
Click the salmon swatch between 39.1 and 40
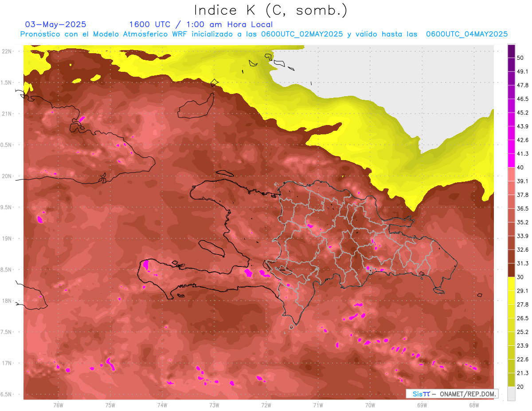(x=511, y=173)
